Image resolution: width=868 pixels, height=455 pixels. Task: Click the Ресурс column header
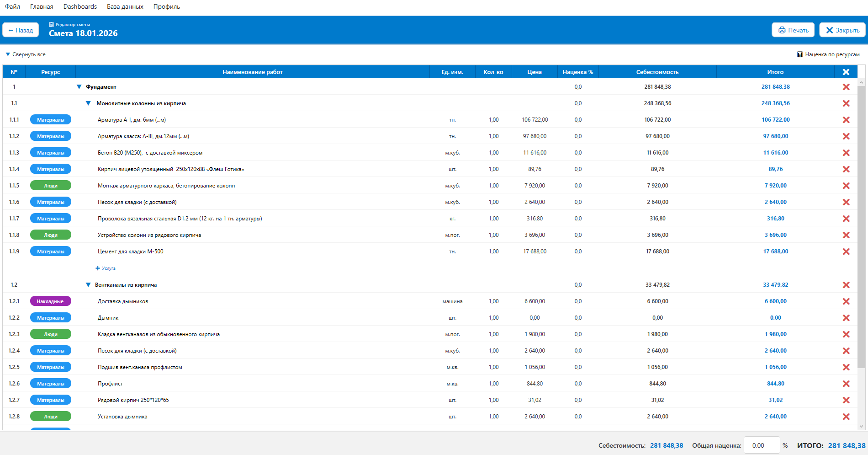pyautogui.click(x=51, y=72)
